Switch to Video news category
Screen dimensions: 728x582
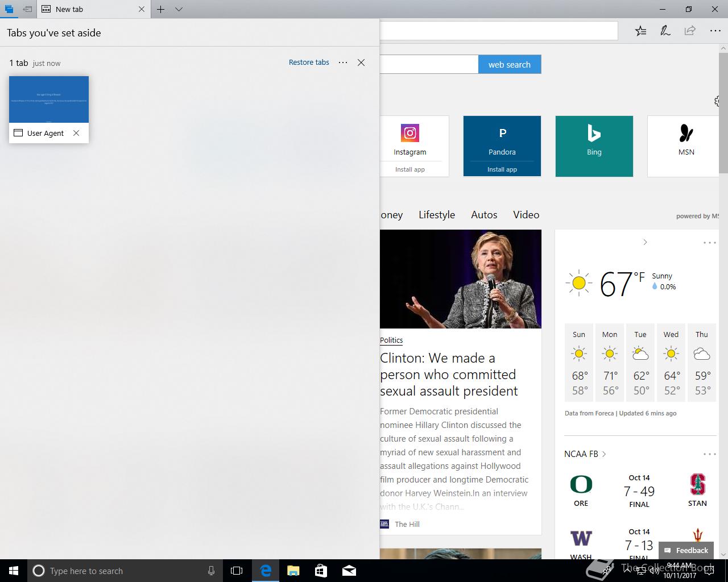point(526,215)
